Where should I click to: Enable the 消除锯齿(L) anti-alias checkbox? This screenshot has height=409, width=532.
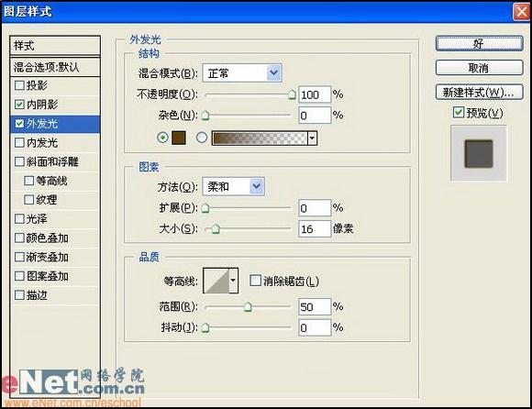(255, 281)
